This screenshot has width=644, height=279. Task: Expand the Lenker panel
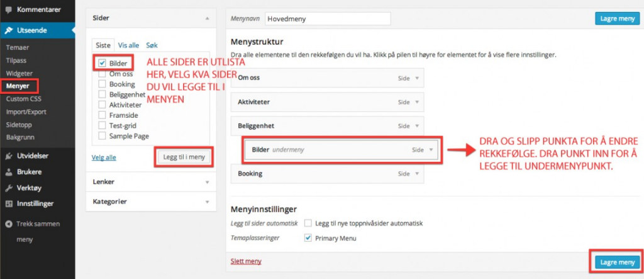point(206,182)
